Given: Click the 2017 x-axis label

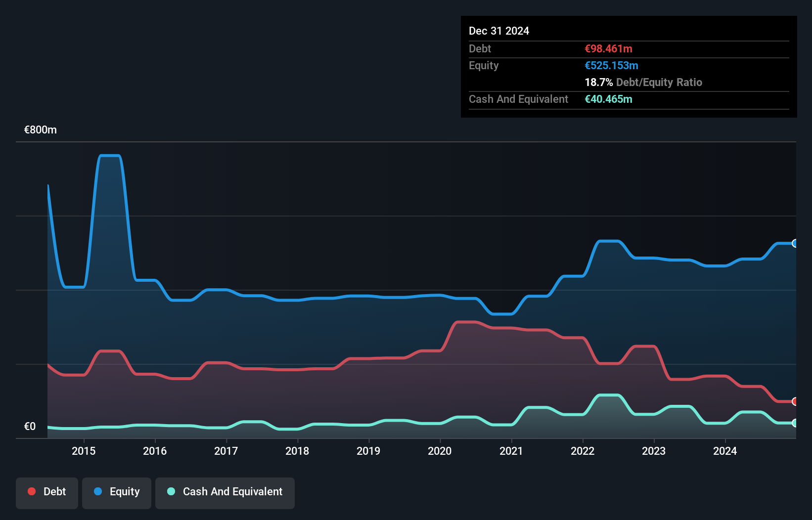Looking at the screenshot, I should point(226,451).
